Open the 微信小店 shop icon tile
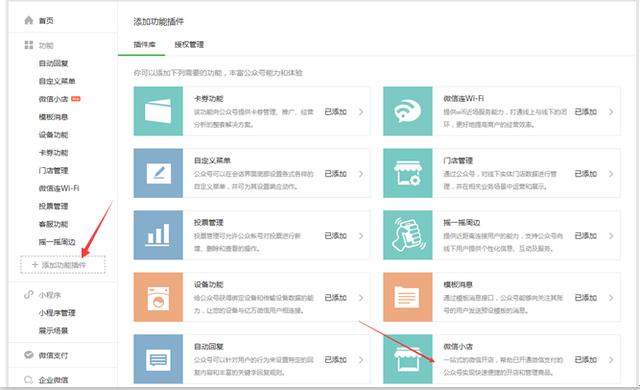 (408, 359)
